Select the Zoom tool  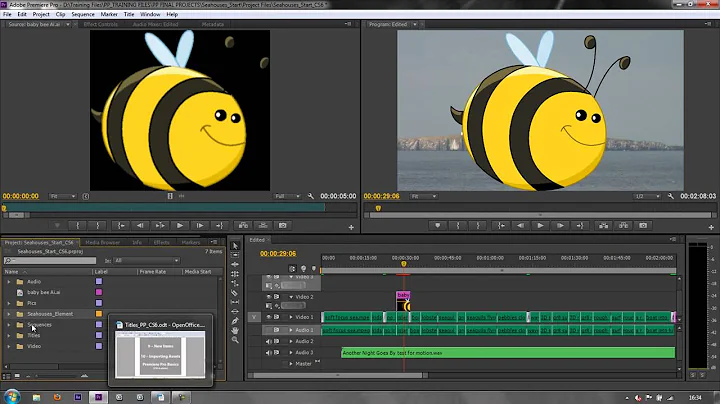tap(235, 340)
